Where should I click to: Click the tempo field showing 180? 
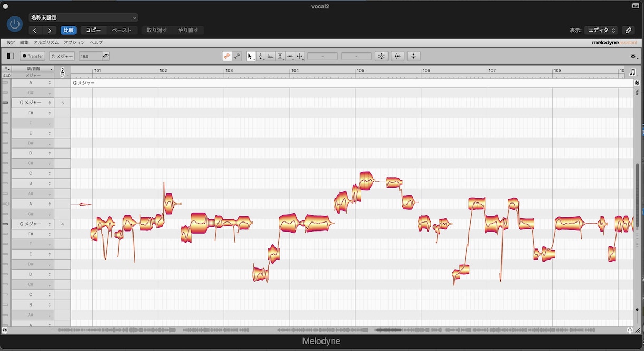pos(90,56)
